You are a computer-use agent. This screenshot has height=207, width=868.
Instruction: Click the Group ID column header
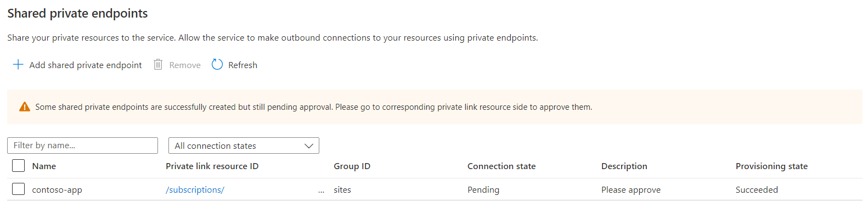pyautogui.click(x=352, y=166)
